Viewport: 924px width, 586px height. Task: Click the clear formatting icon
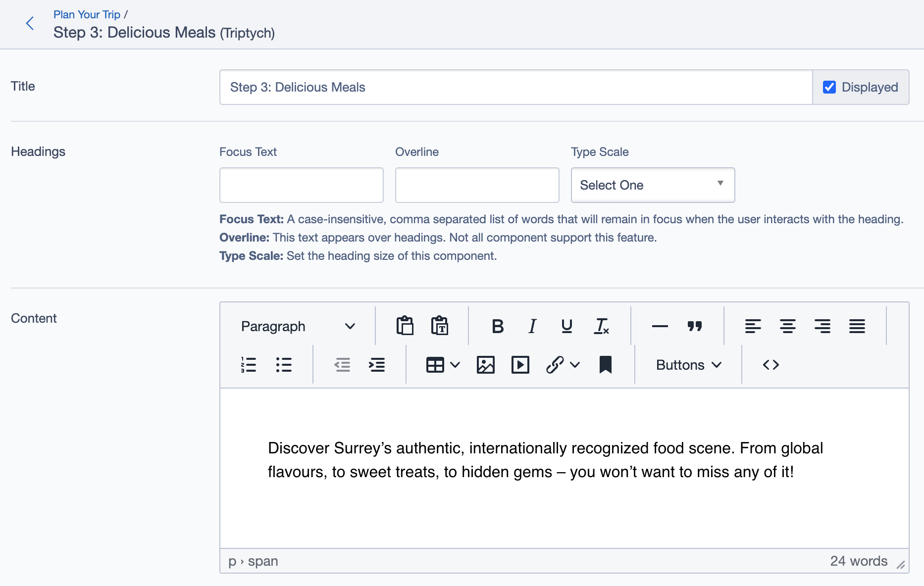click(x=601, y=326)
